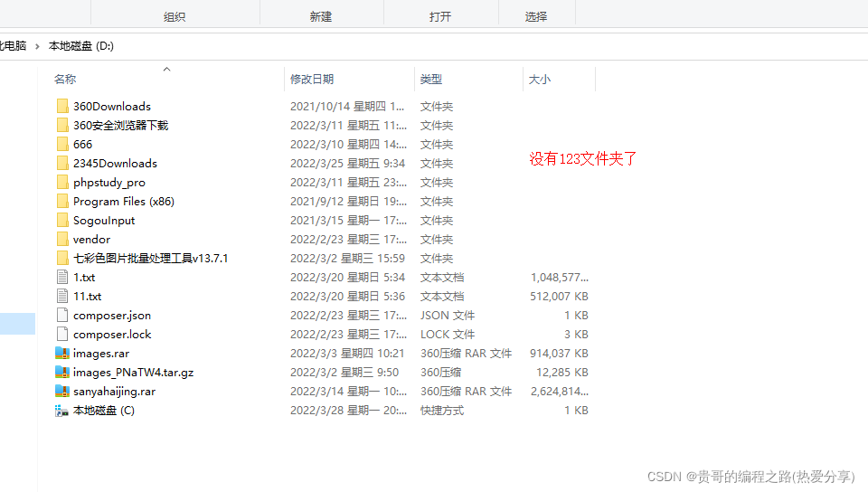Click the 11.txt text document icon
This screenshot has height=492, width=868.
pyautogui.click(x=62, y=296)
